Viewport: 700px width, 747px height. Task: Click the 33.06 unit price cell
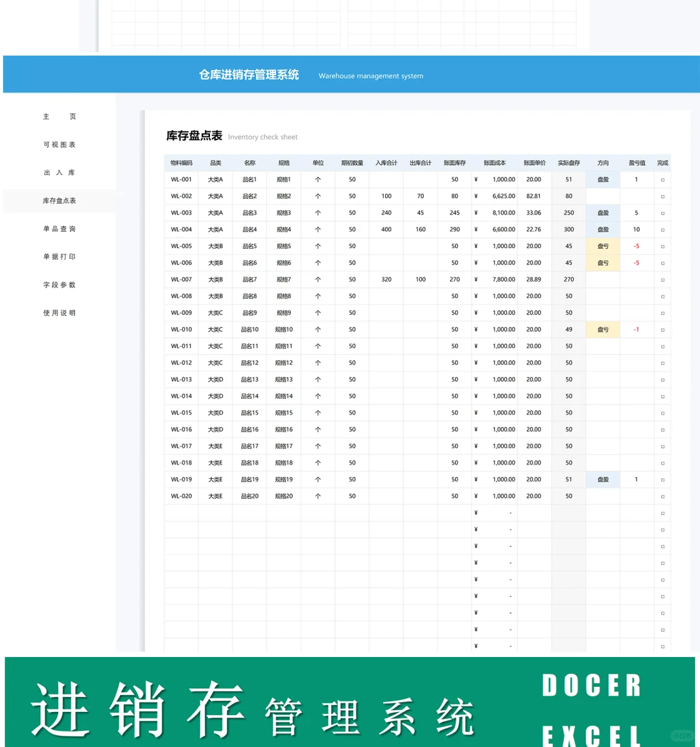pyautogui.click(x=534, y=213)
